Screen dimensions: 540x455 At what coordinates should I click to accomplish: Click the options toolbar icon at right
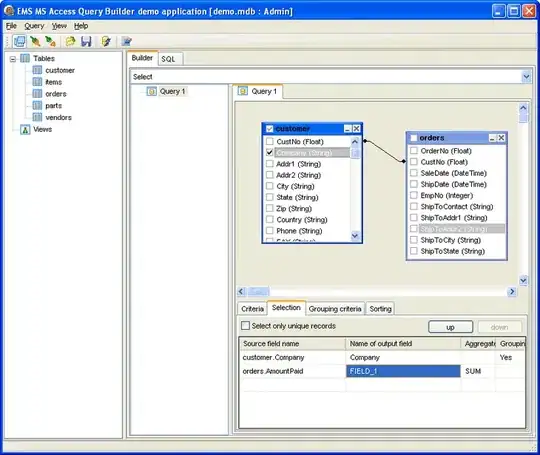[x=127, y=41]
